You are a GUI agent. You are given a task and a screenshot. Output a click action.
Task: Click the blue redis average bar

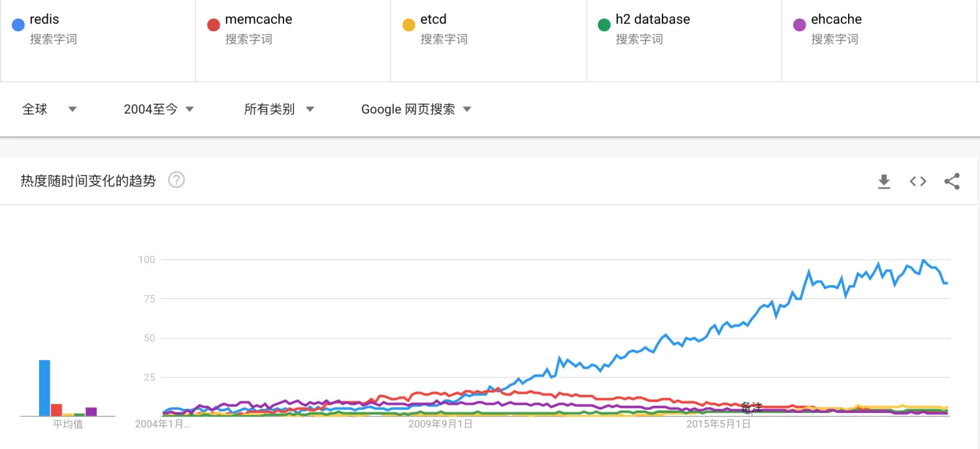click(44, 388)
